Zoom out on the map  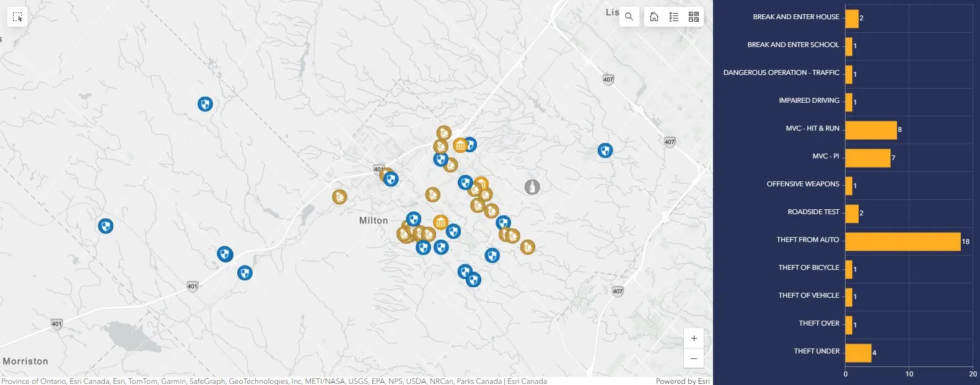click(x=694, y=358)
